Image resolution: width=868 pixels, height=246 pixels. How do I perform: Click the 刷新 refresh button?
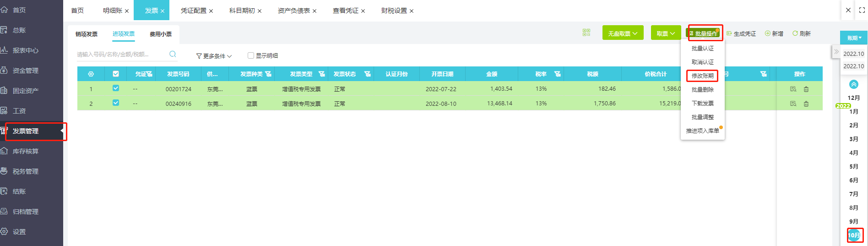(x=801, y=33)
